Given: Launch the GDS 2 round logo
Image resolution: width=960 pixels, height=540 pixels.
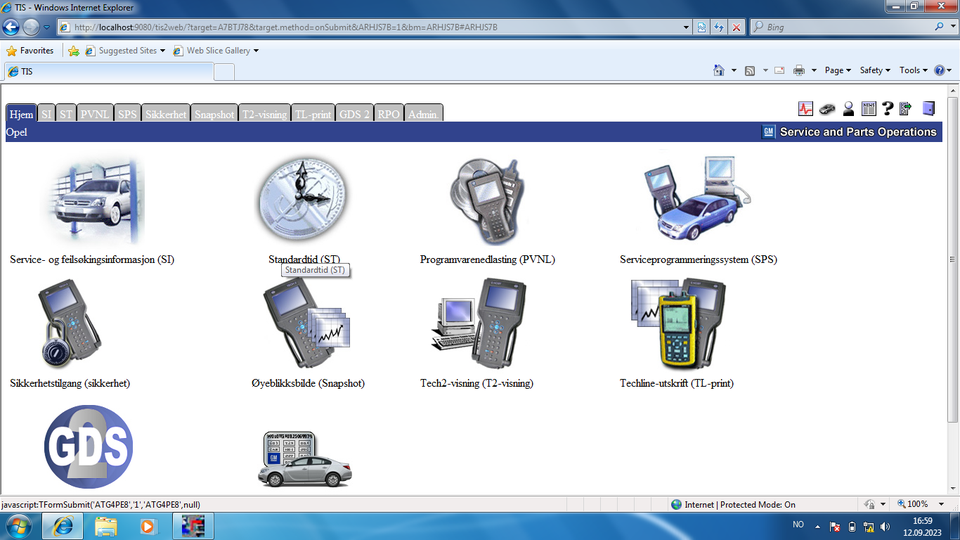Looking at the screenshot, I should pos(89,447).
